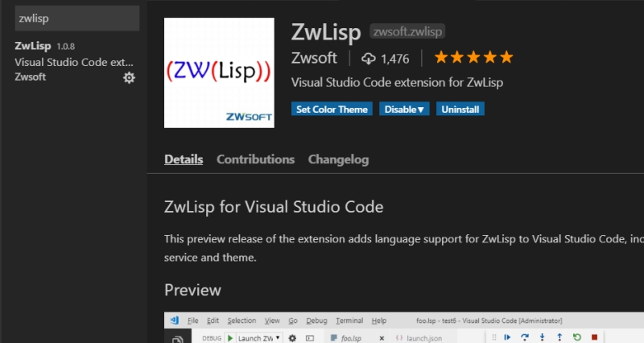Click the Set Color Theme button
This screenshot has height=343, width=644.
pos(332,110)
